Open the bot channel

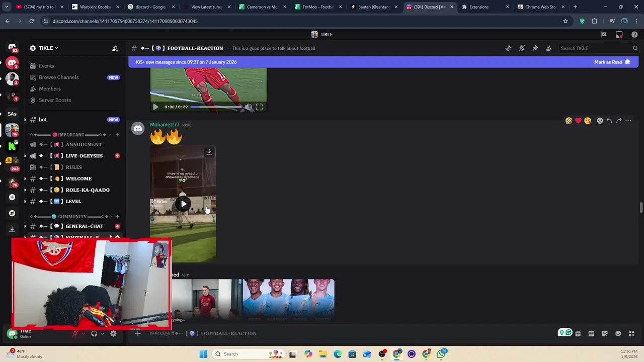[74, 120]
